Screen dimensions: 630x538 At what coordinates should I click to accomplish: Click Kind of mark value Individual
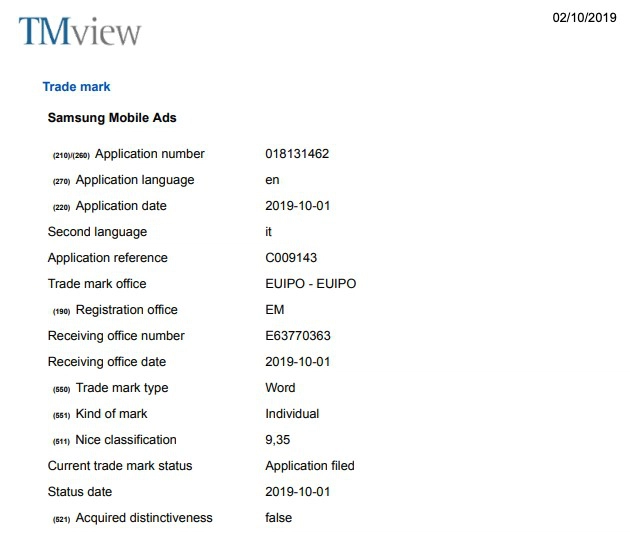point(292,414)
